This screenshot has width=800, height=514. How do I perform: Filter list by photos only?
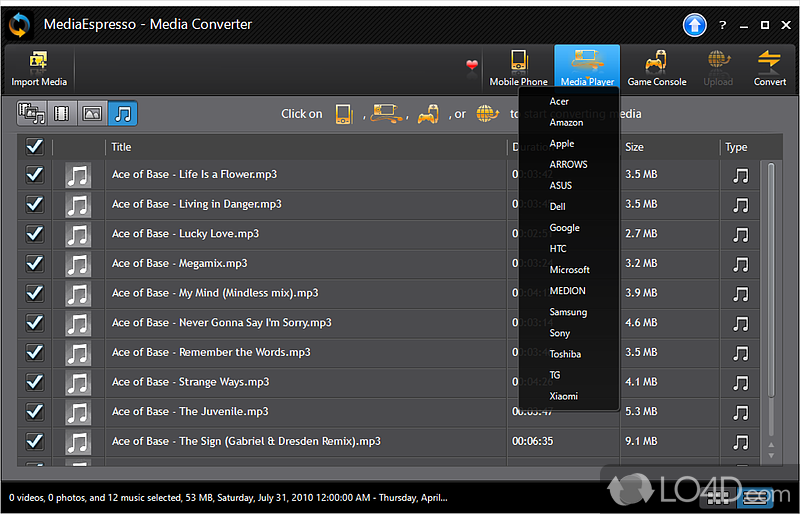click(x=92, y=113)
